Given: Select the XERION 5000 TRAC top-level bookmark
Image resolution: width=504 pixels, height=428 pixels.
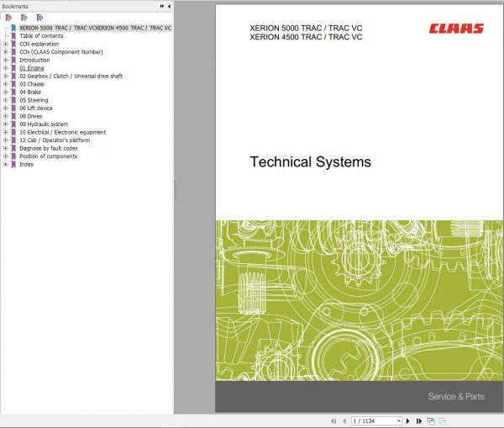Looking at the screenshot, I should (x=95, y=28).
